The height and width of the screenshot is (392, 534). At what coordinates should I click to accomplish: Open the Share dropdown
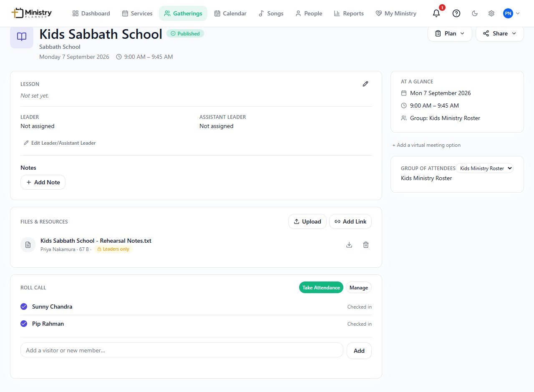tap(500, 33)
